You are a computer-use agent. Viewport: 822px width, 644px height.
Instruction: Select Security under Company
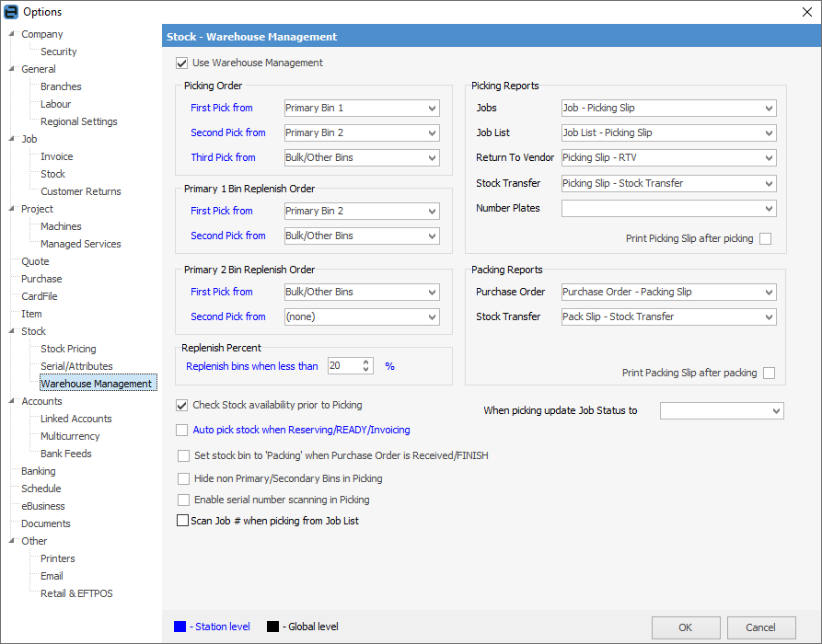tap(58, 52)
